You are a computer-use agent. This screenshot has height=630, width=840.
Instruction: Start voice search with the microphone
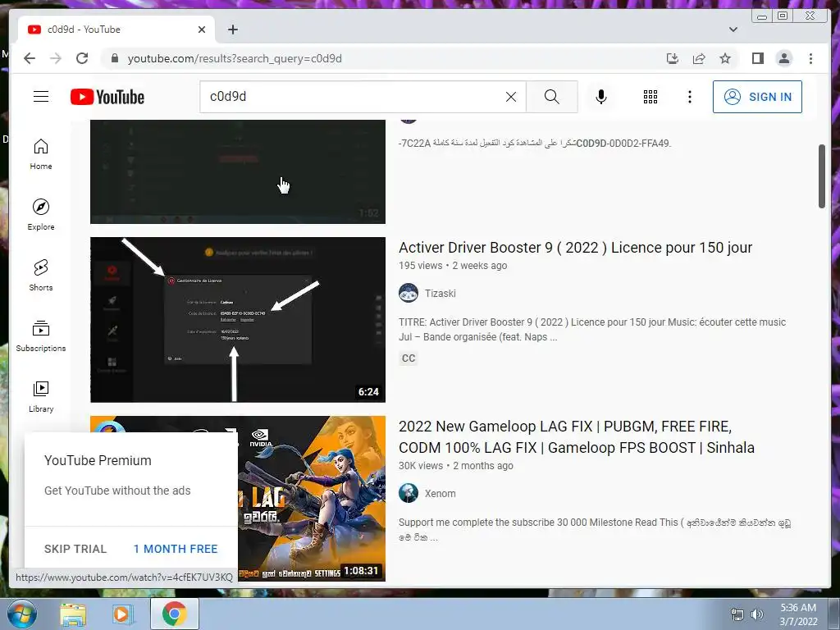click(601, 97)
